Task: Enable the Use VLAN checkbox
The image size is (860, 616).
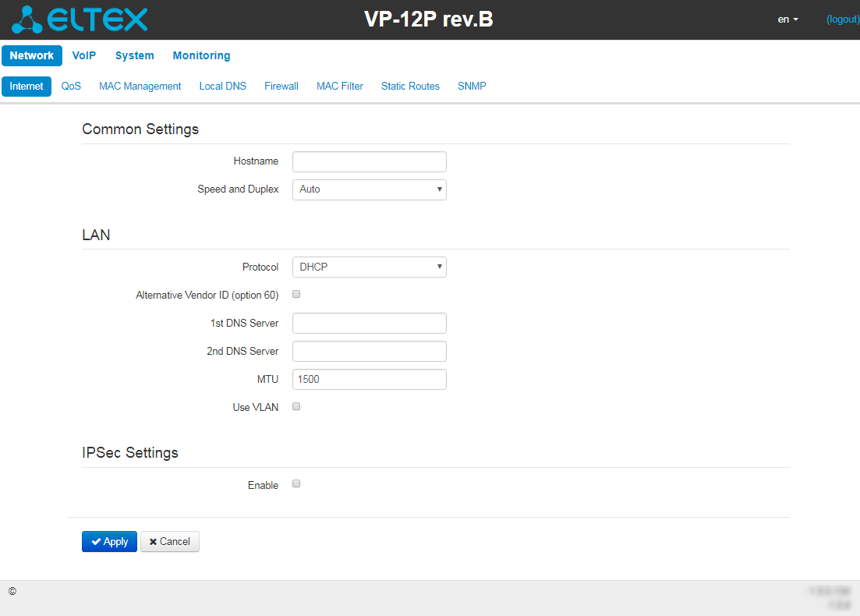Action: 296,406
